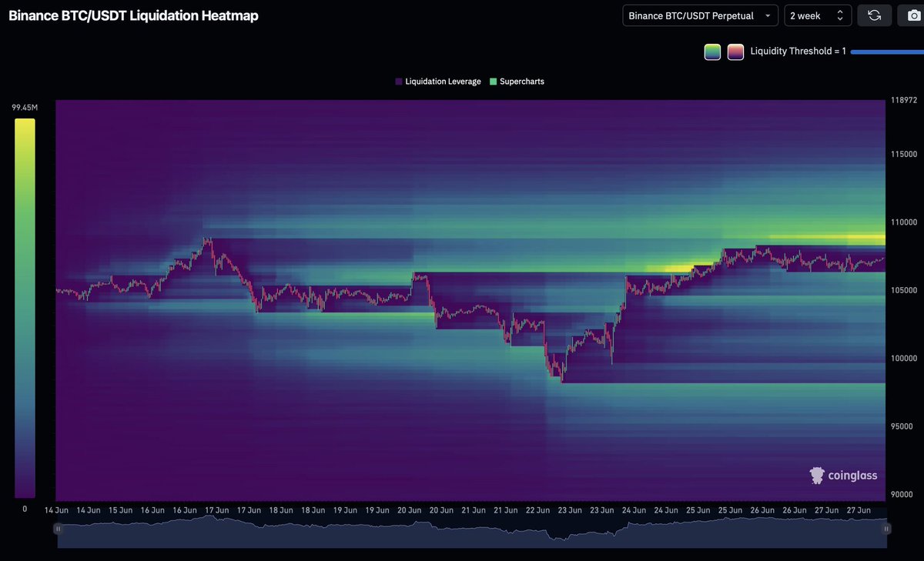924x561 pixels.
Task: Select the green gradient palette icon
Action: pos(712,52)
